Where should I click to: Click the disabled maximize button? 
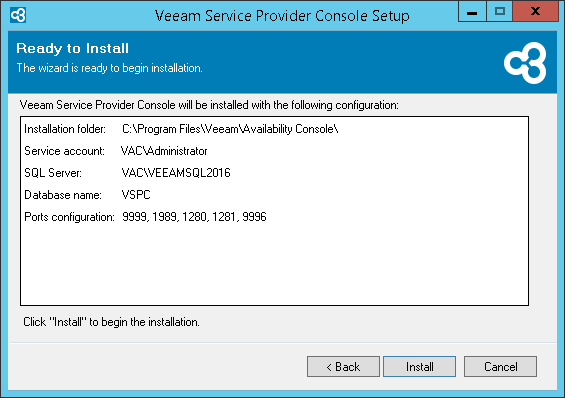coord(499,12)
